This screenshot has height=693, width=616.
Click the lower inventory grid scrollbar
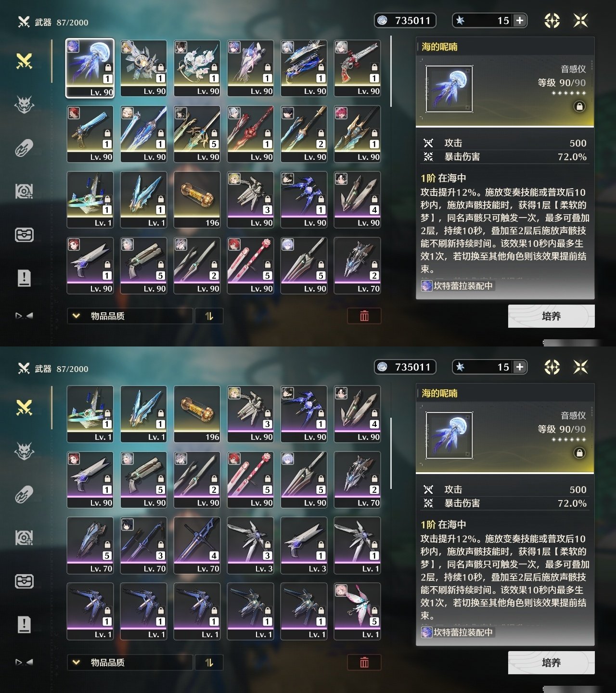pos(391,453)
